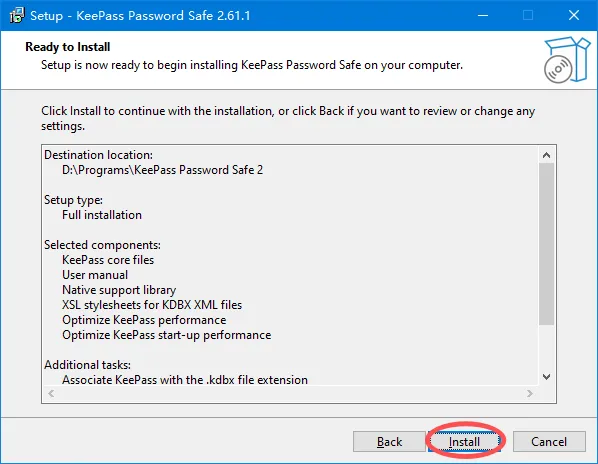Click the scroll up arrow in summary box
Viewport: 598px width, 464px height.
click(546, 155)
